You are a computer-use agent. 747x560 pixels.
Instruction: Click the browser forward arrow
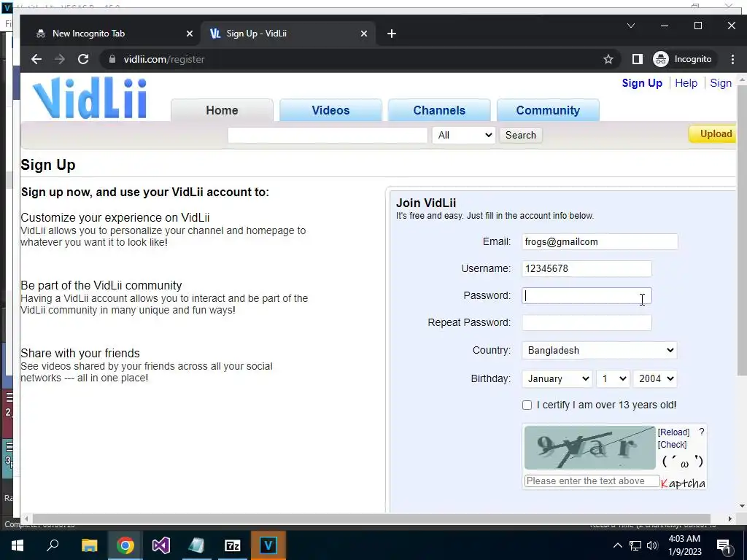click(x=60, y=59)
